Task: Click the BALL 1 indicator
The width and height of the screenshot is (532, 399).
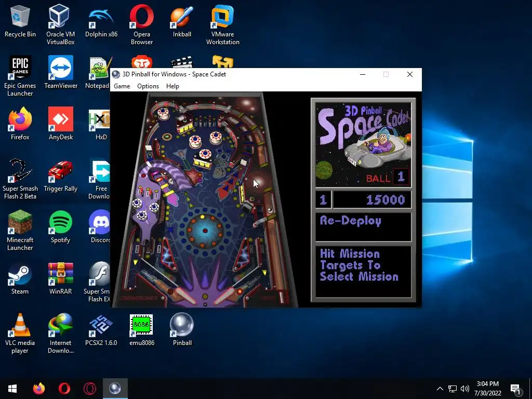Action: (x=388, y=178)
